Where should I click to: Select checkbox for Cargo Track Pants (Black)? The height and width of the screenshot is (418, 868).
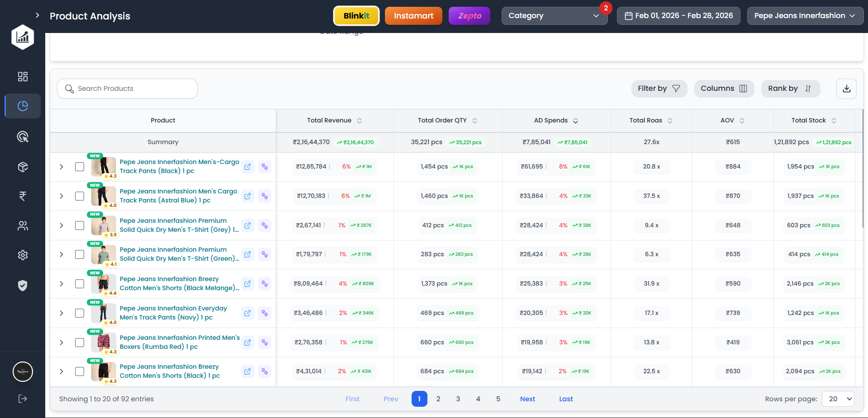[80, 167]
